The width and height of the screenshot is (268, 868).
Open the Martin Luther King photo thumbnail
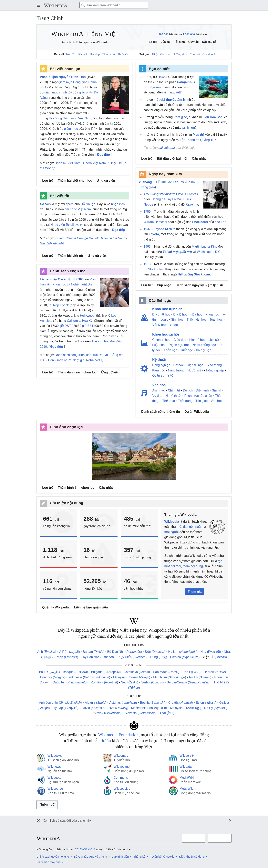point(215,194)
